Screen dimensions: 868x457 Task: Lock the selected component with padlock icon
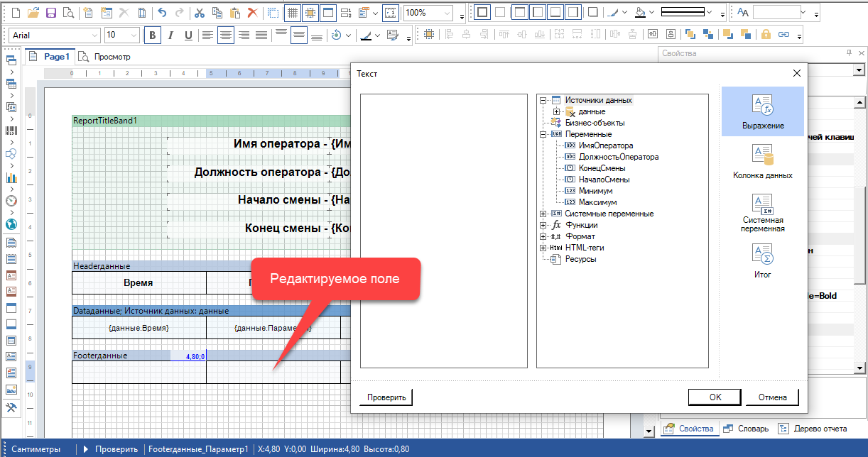click(x=766, y=34)
